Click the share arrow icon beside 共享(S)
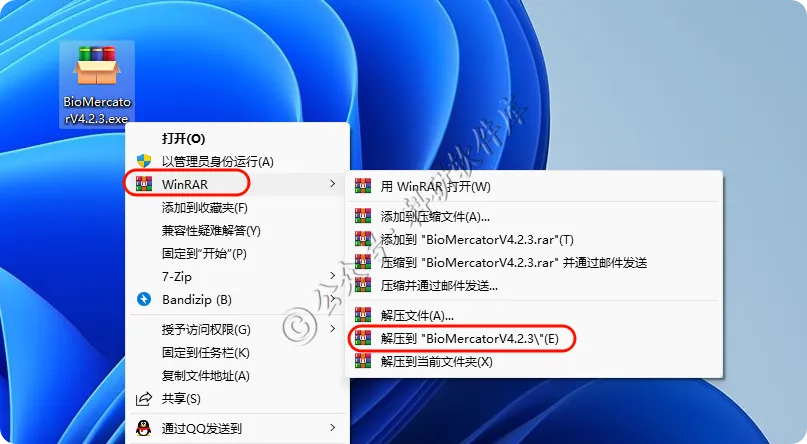The image size is (807, 444). coord(144,399)
